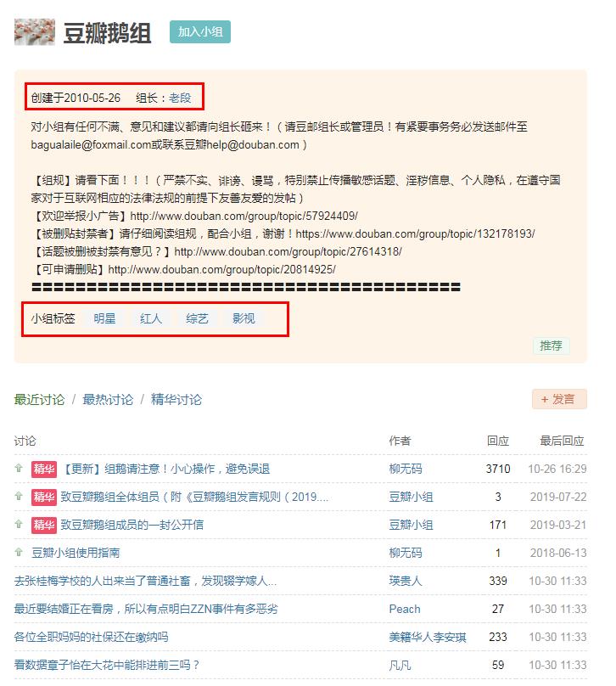Open group leader 老段 profile link
Viewport: 616px width, 686px height.
click(x=180, y=98)
